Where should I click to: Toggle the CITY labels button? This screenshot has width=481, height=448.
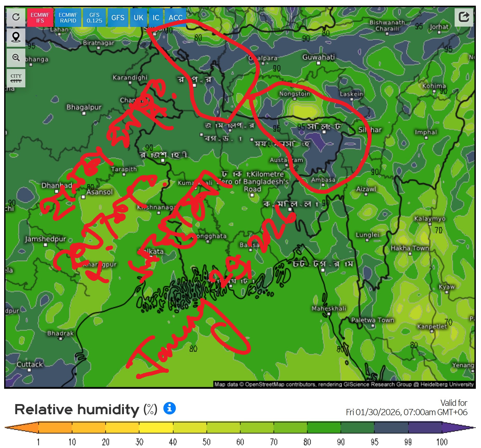tap(16, 78)
